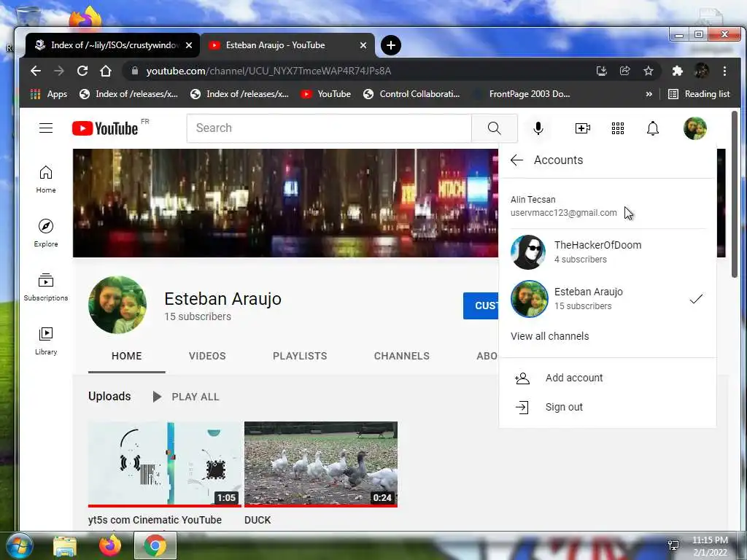Image resolution: width=747 pixels, height=560 pixels.
Task: Click the Uploads section heading
Action: click(109, 396)
